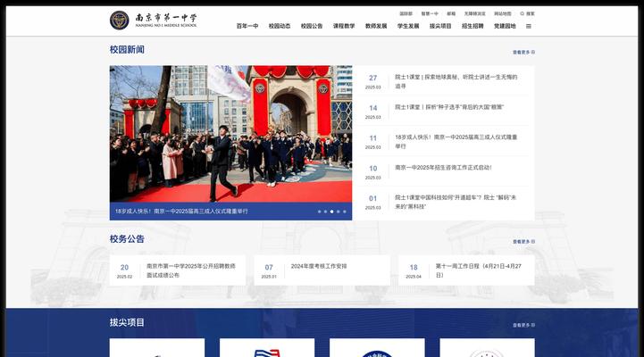
Task: Open the notice 南京市第一中学2025年公开招聘教师 面试成绩公布
Action: tap(178, 270)
